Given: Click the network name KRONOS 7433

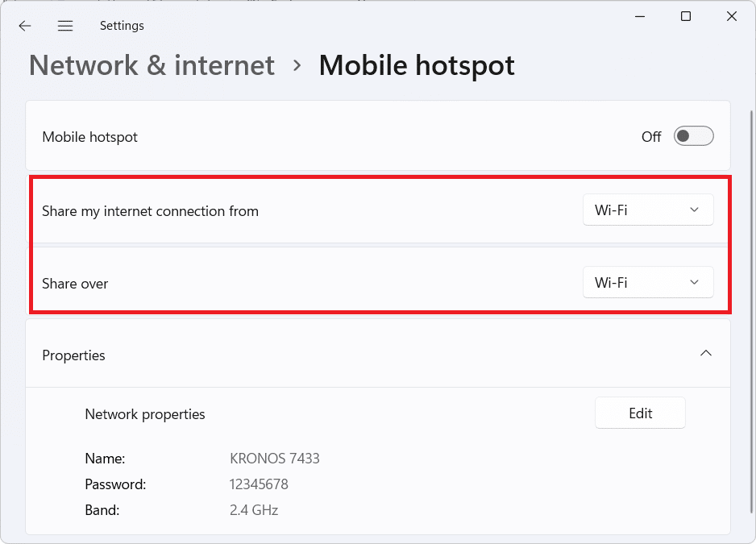Looking at the screenshot, I should 275,459.
